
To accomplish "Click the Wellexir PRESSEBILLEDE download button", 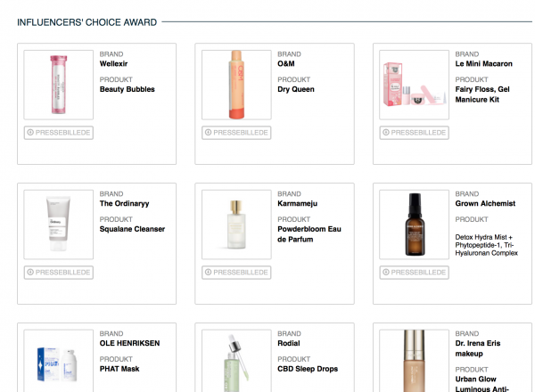I will coord(59,133).
